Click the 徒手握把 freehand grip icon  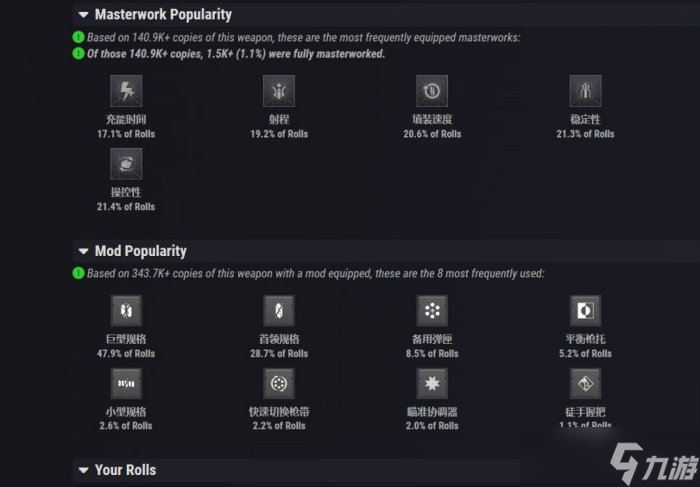coord(585,383)
